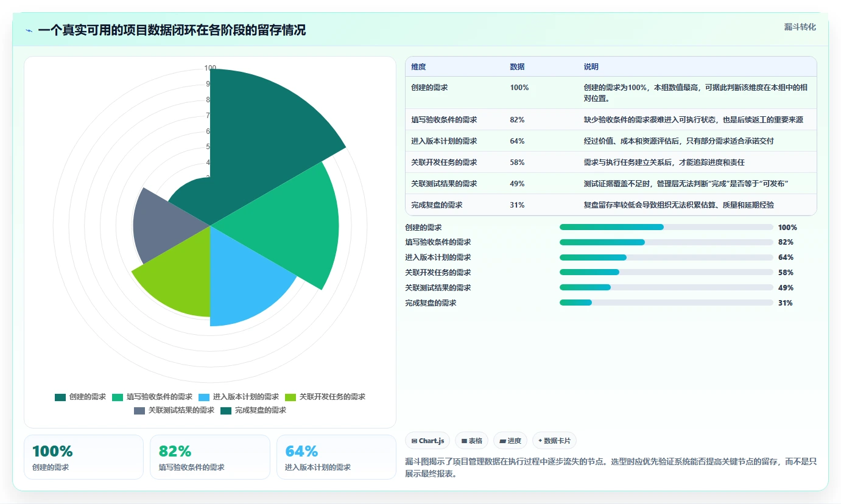Click the lightning icon beside the title
The width and height of the screenshot is (841, 504).
[x=29, y=30]
